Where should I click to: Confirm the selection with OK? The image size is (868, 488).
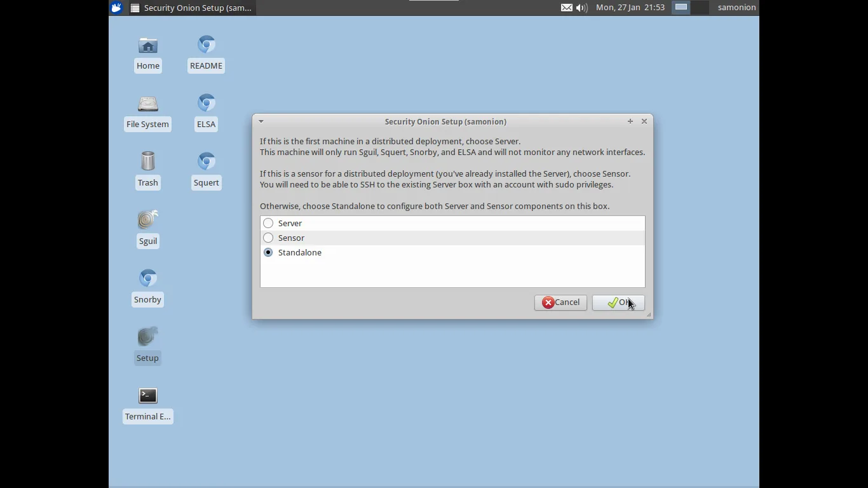618,302
